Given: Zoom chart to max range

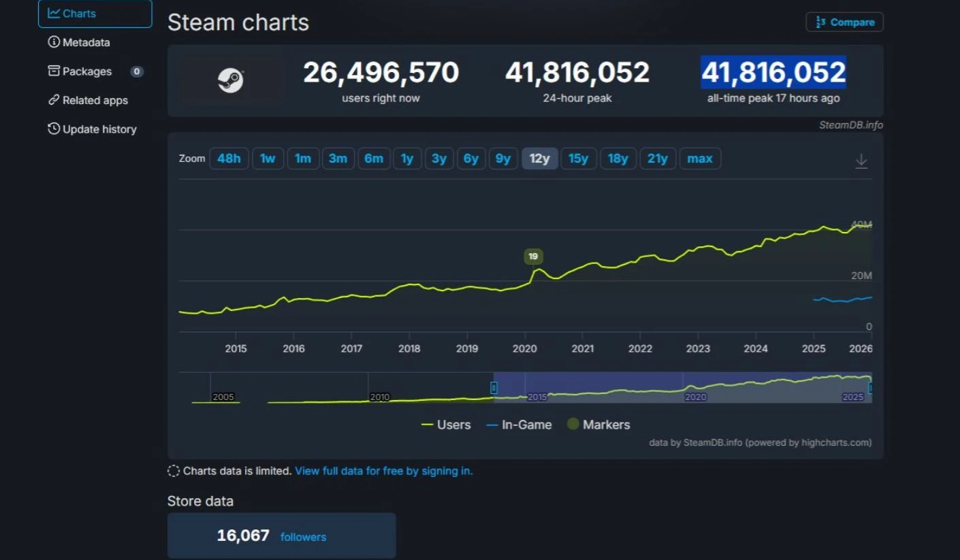Looking at the screenshot, I should pyautogui.click(x=699, y=159).
